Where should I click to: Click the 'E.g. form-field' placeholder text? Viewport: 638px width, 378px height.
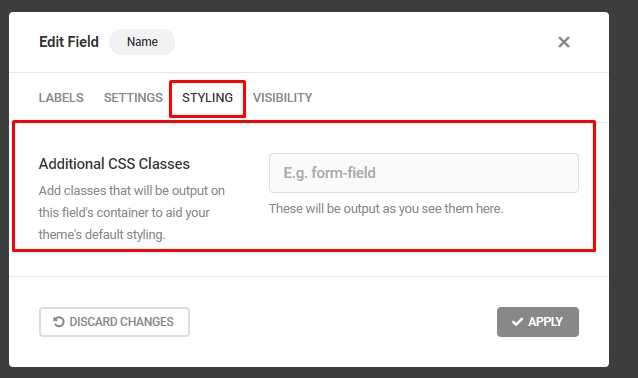(329, 173)
